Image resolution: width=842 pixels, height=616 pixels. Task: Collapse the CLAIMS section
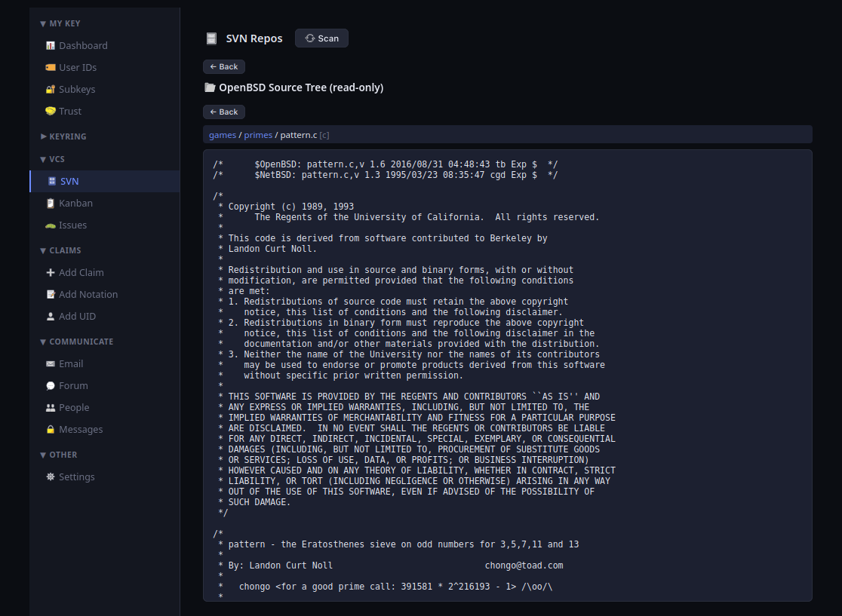pos(60,250)
